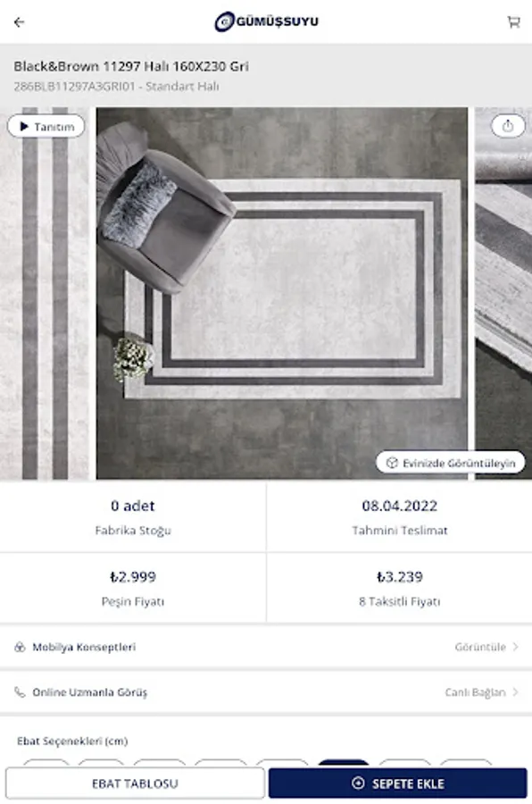
Task: Select the last visible size option chip
Action: coord(465,763)
